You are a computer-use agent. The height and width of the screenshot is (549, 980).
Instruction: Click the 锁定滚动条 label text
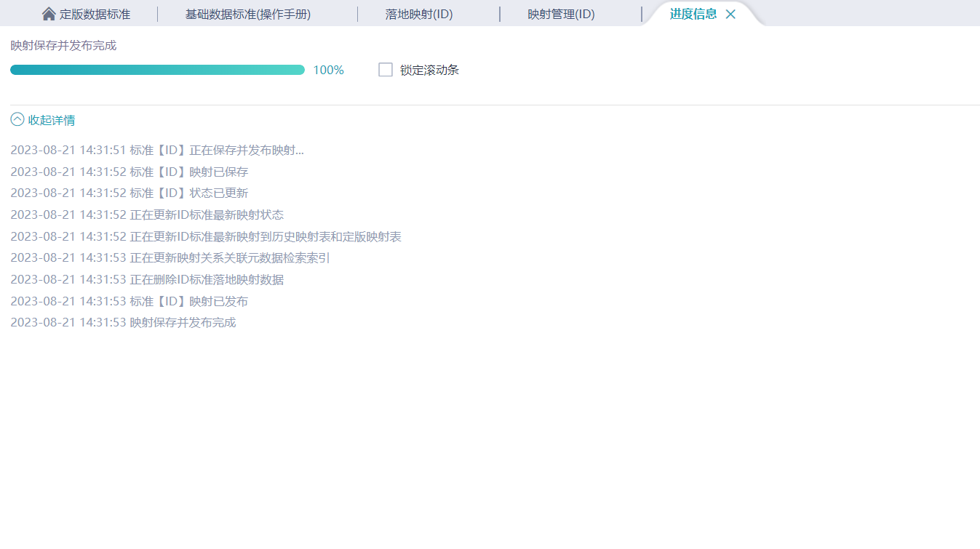pos(429,71)
